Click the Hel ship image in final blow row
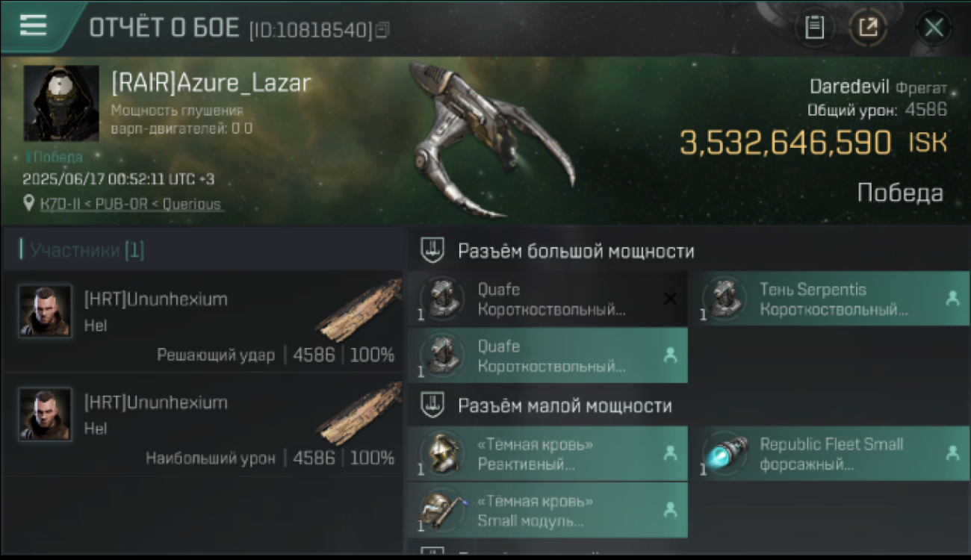 [359, 310]
